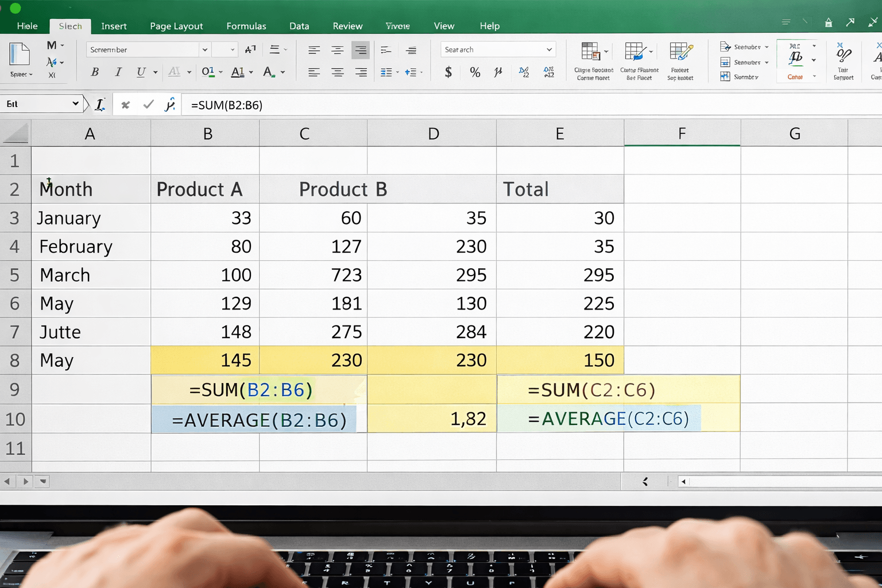Open the Review tab

(x=347, y=26)
